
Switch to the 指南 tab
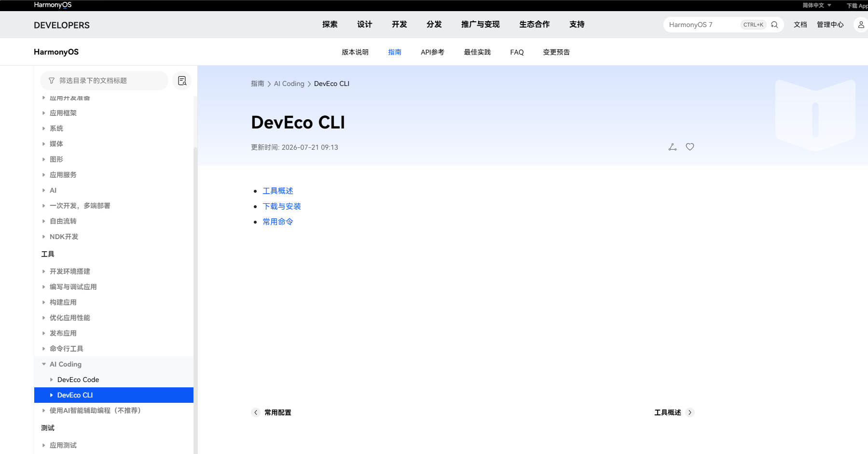point(395,52)
